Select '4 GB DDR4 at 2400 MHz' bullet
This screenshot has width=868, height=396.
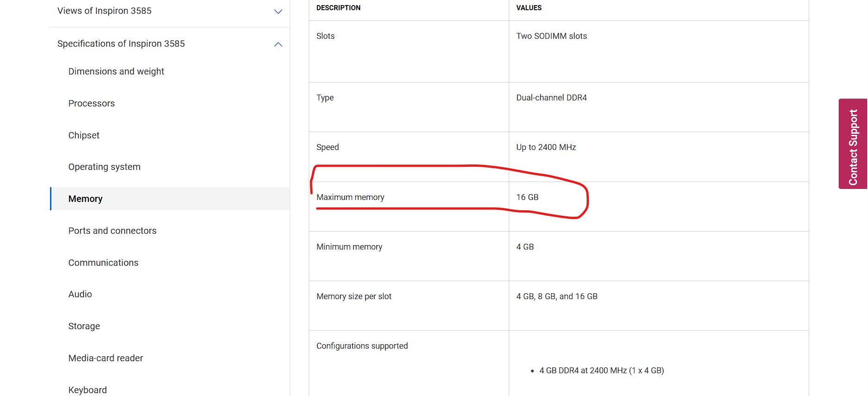click(601, 371)
